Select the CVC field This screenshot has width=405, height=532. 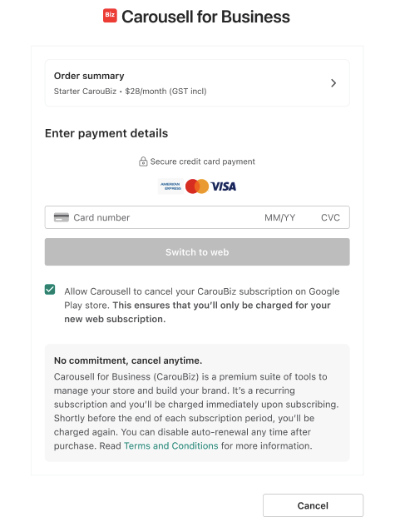click(x=330, y=217)
